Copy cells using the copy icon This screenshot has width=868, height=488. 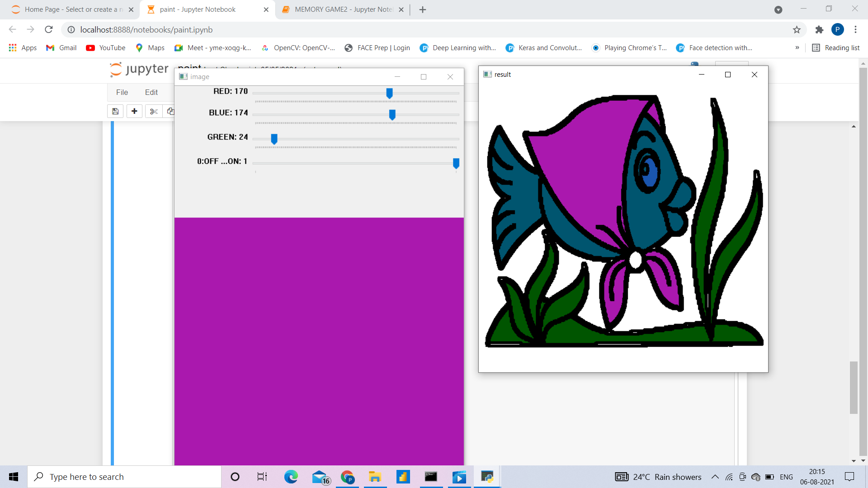(170, 111)
